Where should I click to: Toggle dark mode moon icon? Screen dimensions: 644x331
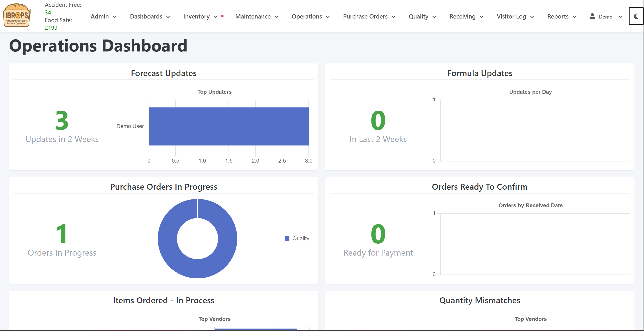pos(636,16)
